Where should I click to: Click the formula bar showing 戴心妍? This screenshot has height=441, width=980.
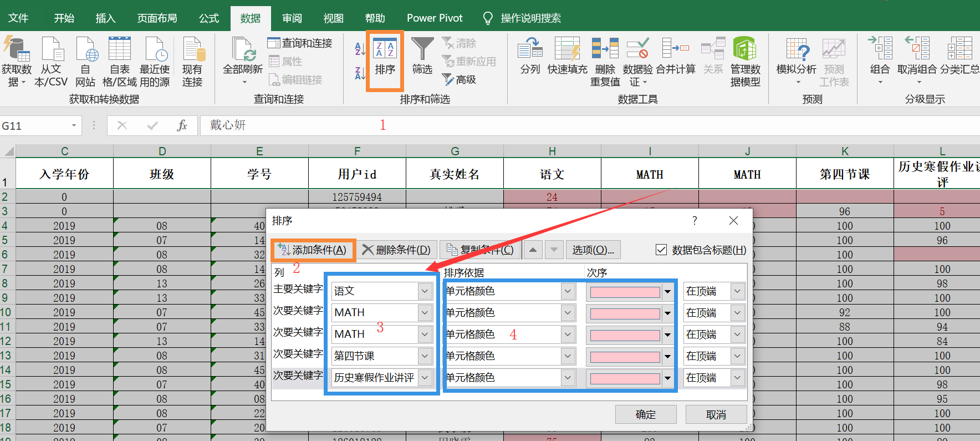(x=590, y=125)
